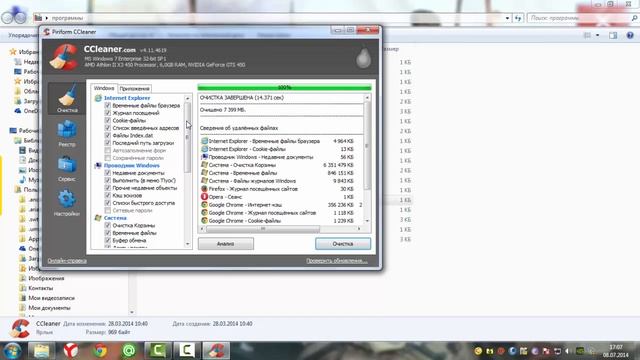The image size is (640, 360).
Task: Click Система group icon in tree
Action: pyautogui.click(x=98, y=218)
